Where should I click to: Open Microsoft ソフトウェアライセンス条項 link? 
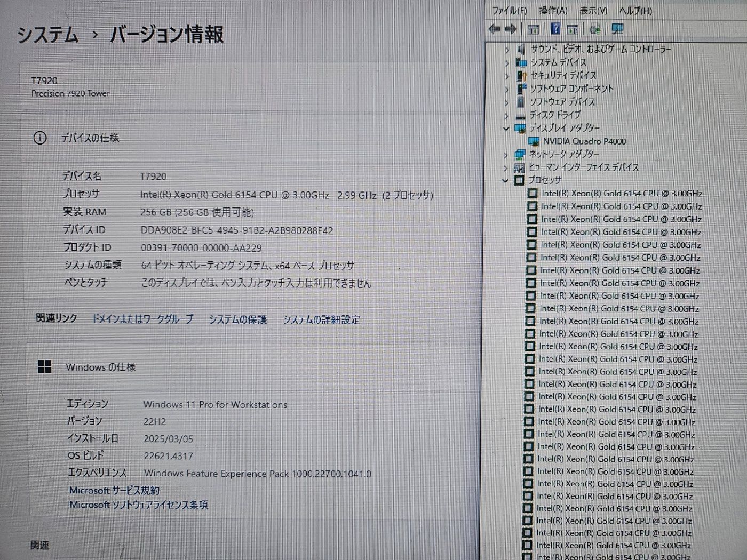pos(139,505)
